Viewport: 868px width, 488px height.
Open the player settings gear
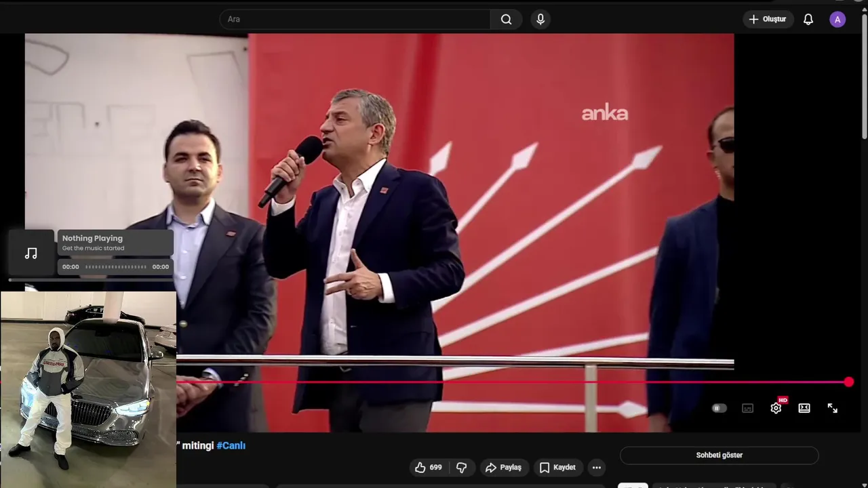776,408
